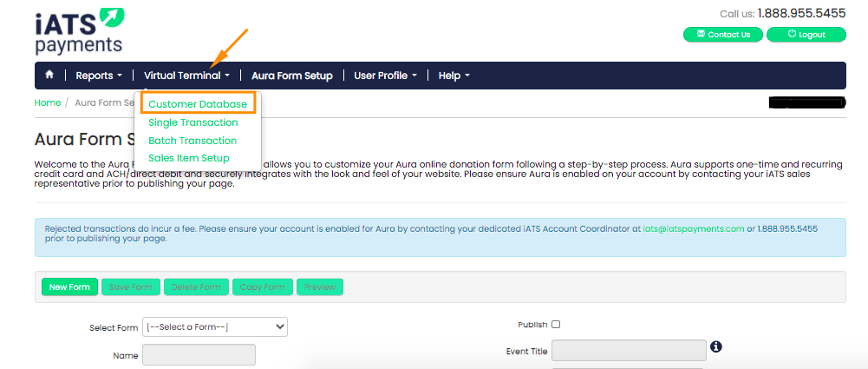Click the Copy Form button
The image size is (868, 369).
263,287
